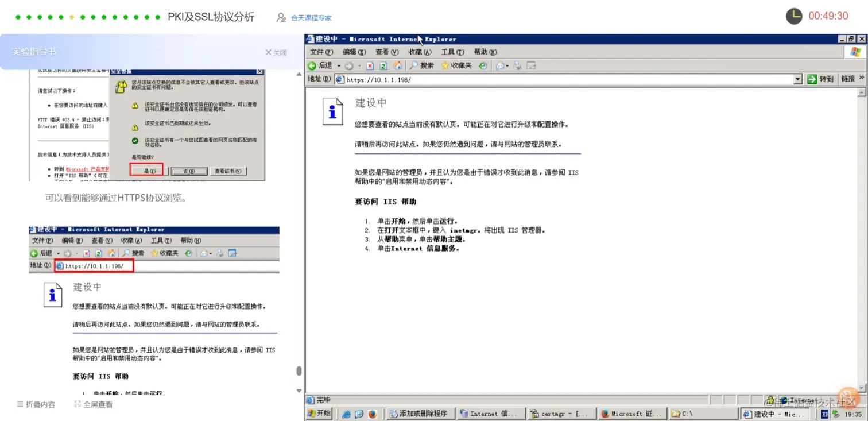
Task: Click the countdown clock icon
Action: (794, 16)
